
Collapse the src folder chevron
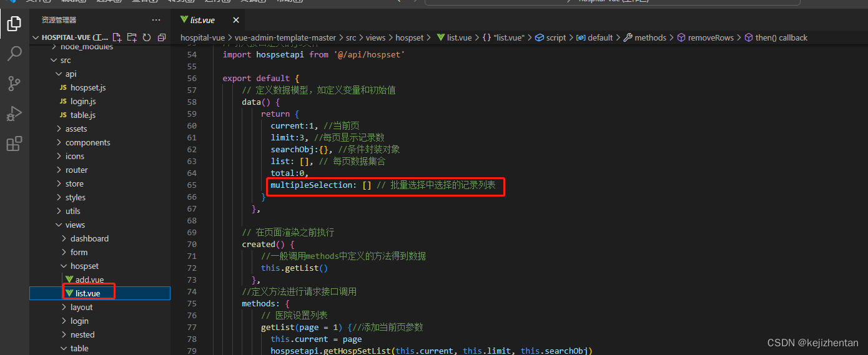click(x=54, y=61)
